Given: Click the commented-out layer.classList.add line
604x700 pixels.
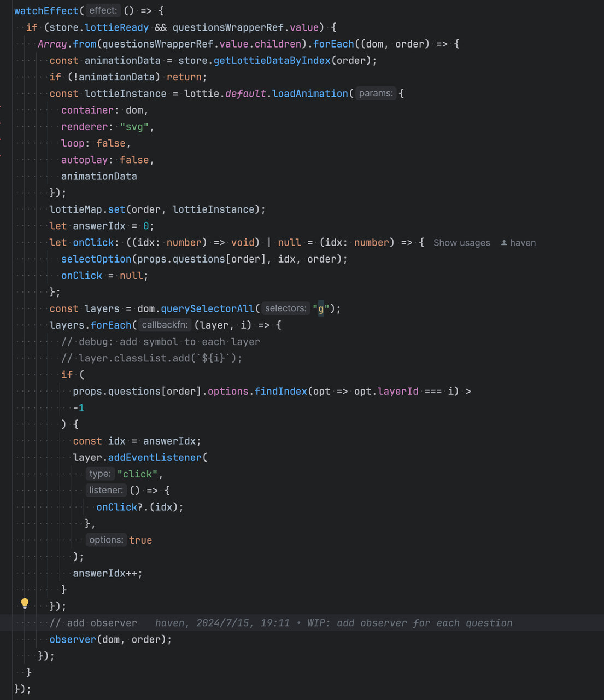Looking at the screenshot, I should [x=152, y=358].
